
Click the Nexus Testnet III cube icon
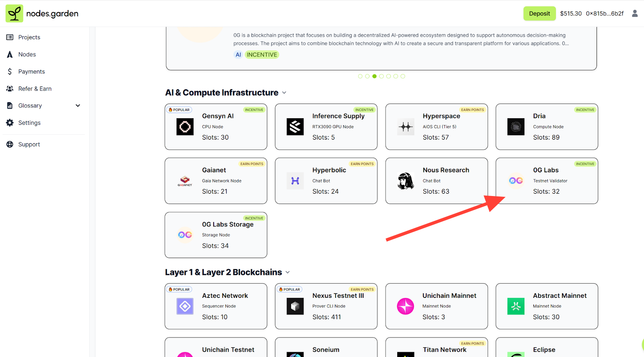295,306
